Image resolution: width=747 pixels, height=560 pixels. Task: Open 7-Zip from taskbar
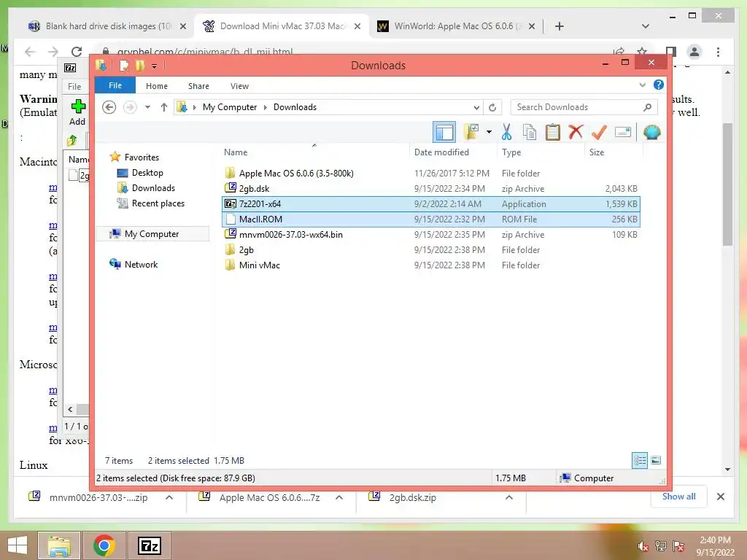pyautogui.click(x=149, y=545)
